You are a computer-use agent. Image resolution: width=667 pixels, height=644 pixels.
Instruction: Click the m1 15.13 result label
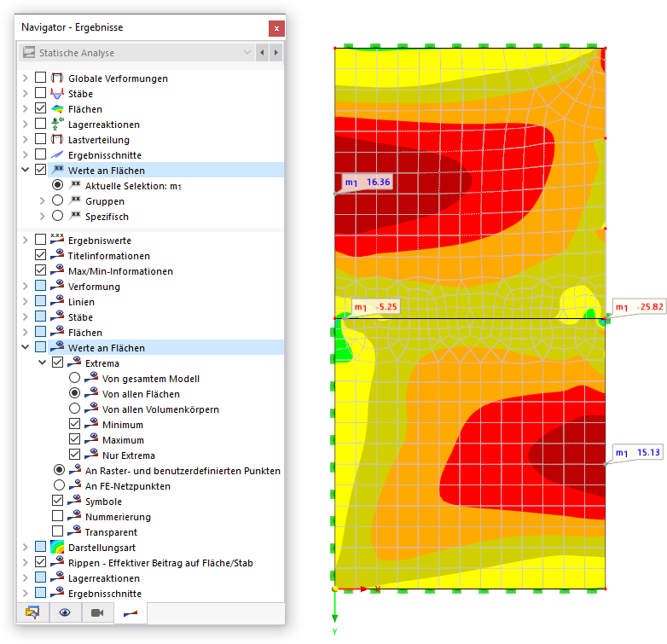click(638, 452)
